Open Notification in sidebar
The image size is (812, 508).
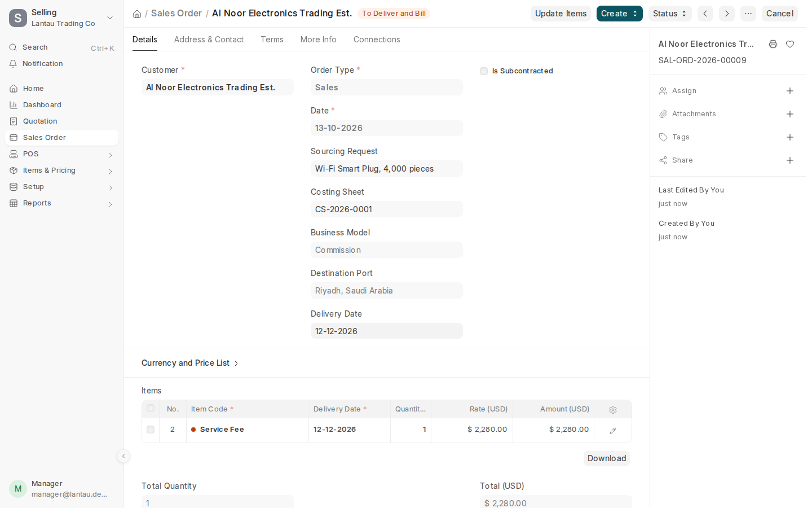tap(62, 64)
